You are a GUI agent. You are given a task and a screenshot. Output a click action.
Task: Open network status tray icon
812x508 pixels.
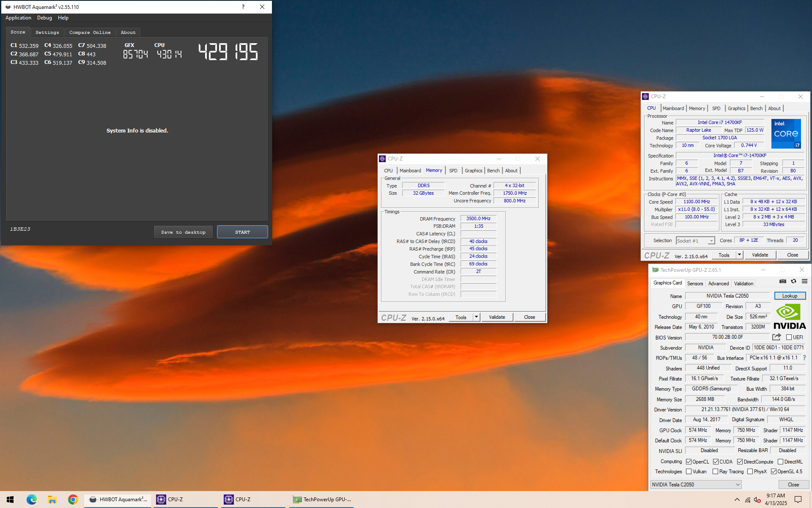747,500
